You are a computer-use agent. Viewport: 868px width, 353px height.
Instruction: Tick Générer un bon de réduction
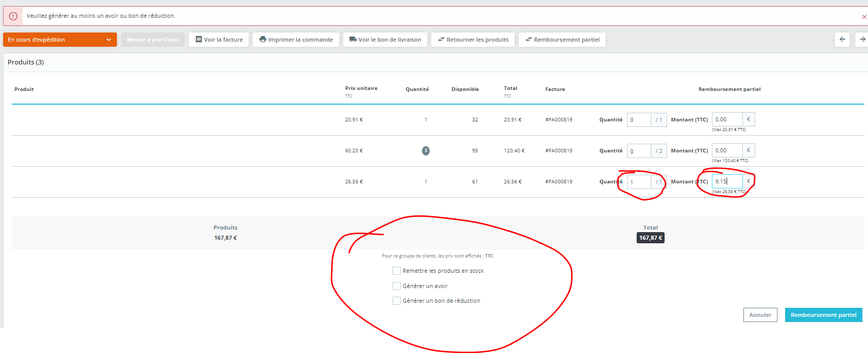[x=397, y=301]
